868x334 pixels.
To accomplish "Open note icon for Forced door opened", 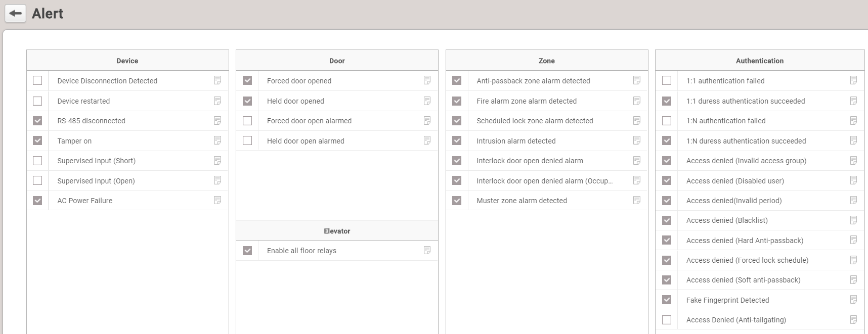I will 427,80.
